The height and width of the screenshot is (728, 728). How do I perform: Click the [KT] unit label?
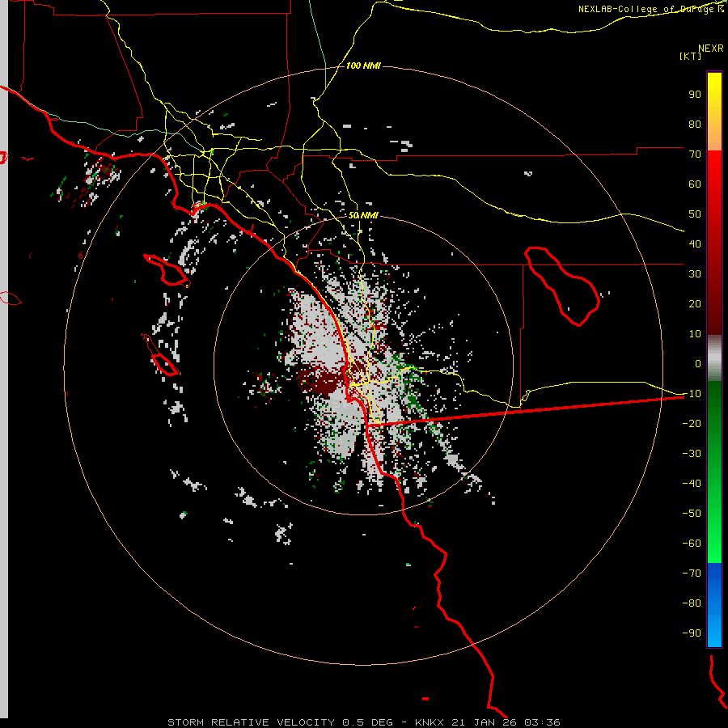pos(690,56)
